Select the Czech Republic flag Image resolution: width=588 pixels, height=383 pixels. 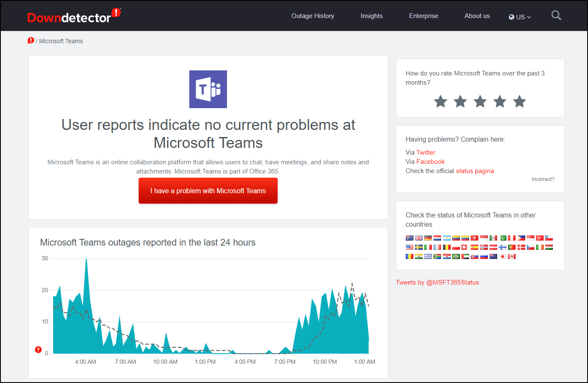pyautogui.click(x=531, y=247)
